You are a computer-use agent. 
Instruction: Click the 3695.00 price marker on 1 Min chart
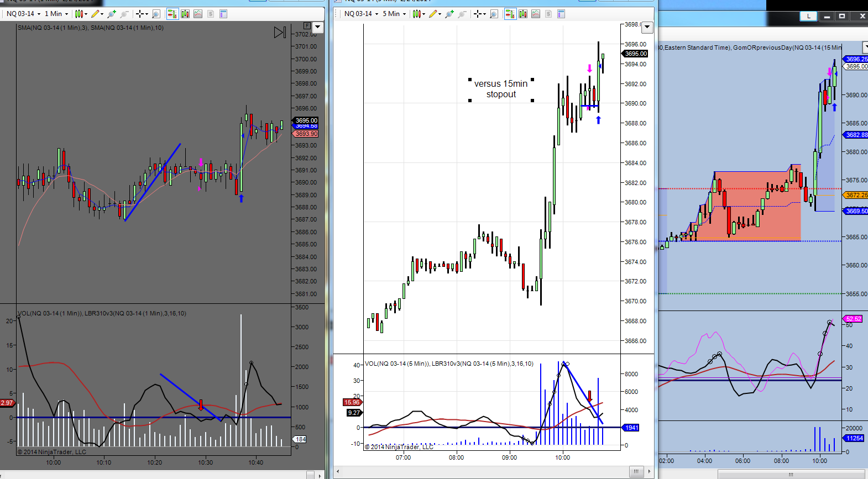(306, 120)
